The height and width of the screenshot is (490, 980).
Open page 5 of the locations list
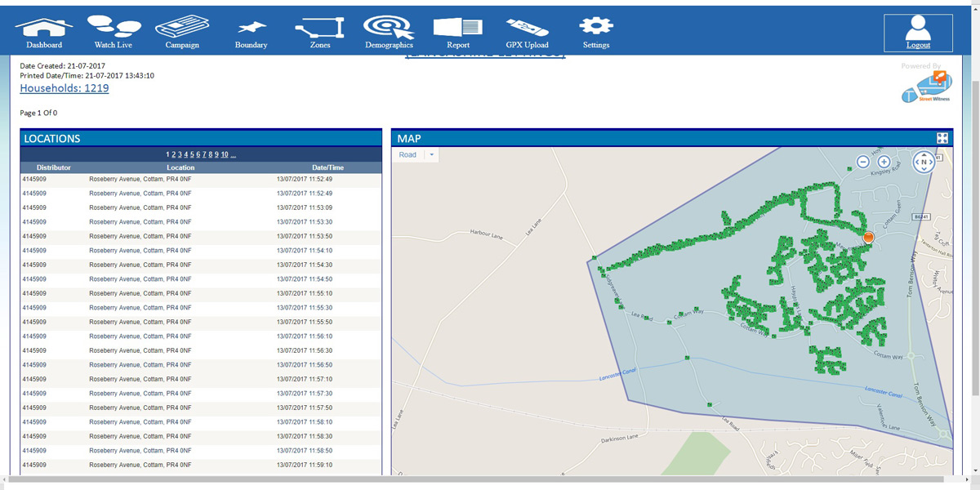[192, 155]
